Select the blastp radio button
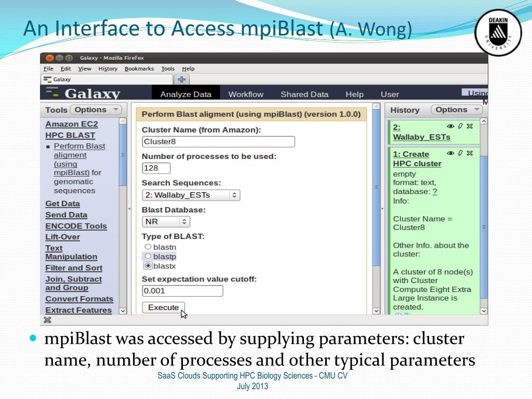Viewport: 532px width, 399px height. click(x=148, y=256)
